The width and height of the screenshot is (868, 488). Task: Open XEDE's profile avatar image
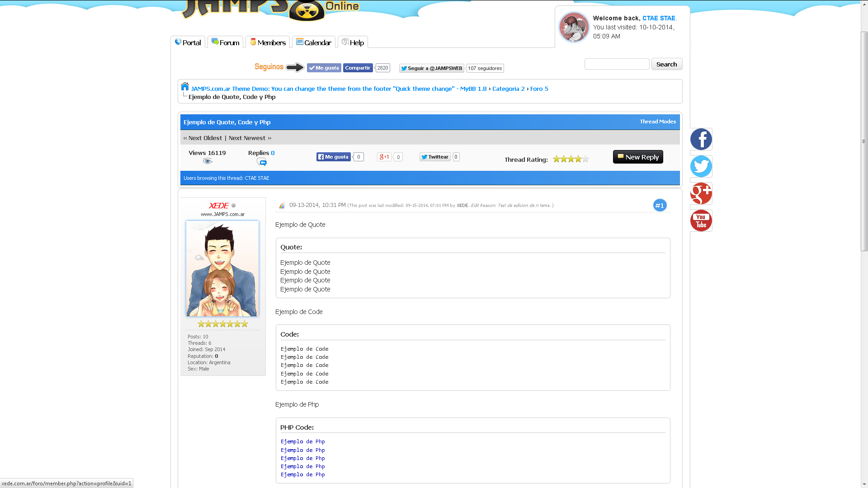coord(222,268)
